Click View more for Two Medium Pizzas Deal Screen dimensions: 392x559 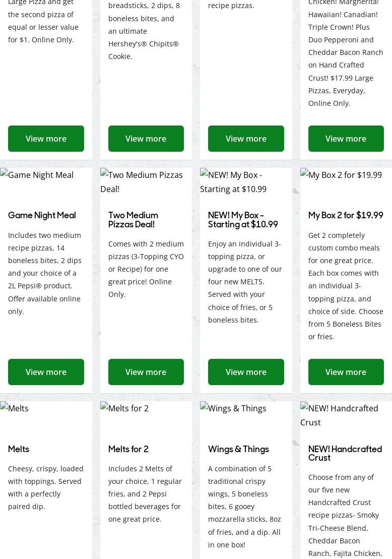coord(146,372)
